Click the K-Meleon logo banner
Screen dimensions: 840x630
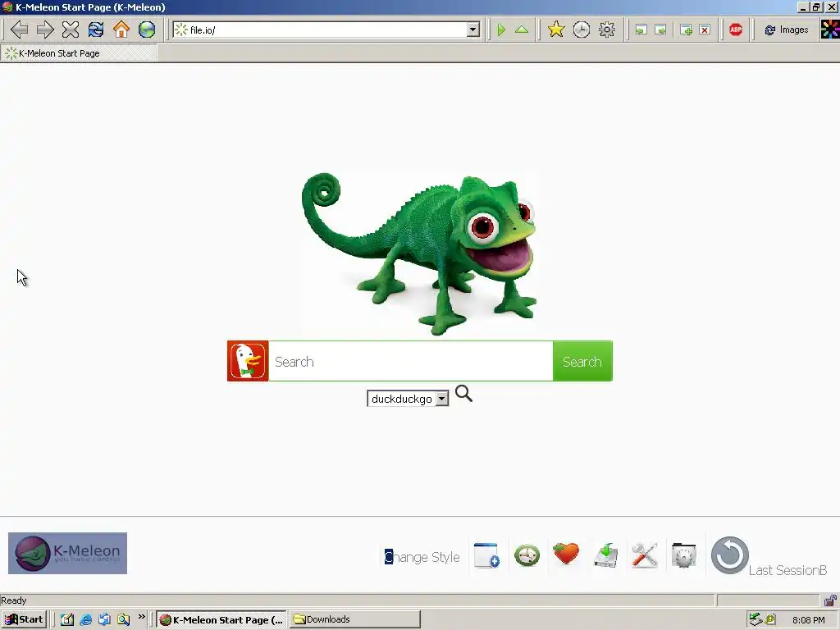(x=67, y=554)
